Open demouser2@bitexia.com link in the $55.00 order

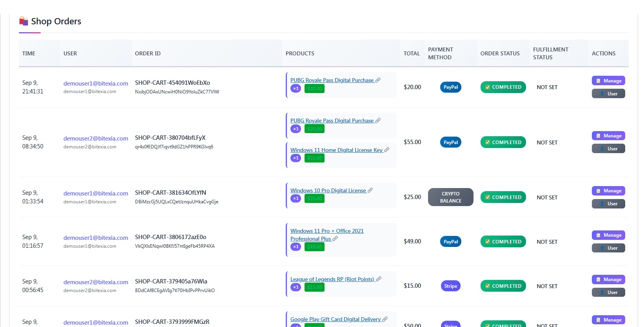point(96,139)
